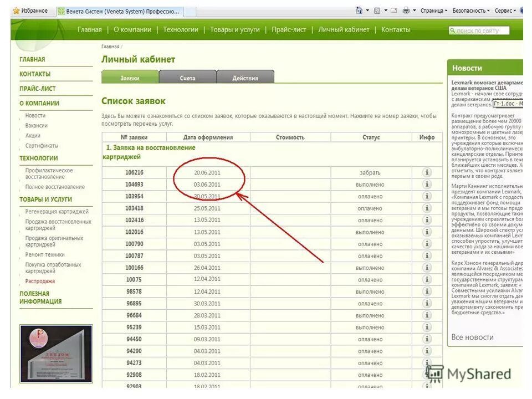Click the read mail toolbar icon
The width and height of the screenshot is (532, 399).
click(394, 11)
